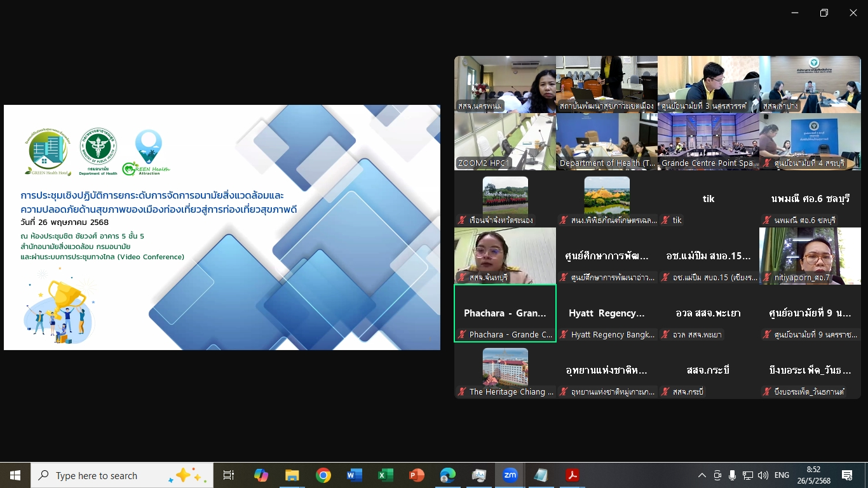Select the tik participant tile
The image size is (868, 488).
(709, 199)
